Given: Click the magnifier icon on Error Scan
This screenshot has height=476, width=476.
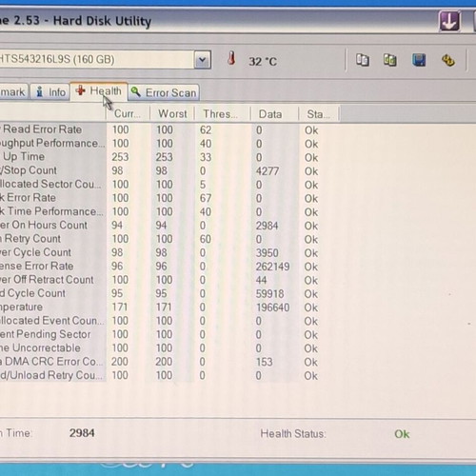Looking at the screenshot, I should click(136, 91).
